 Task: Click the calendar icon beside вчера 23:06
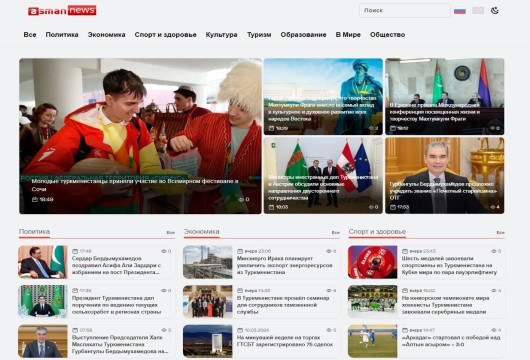coord(240,251)
